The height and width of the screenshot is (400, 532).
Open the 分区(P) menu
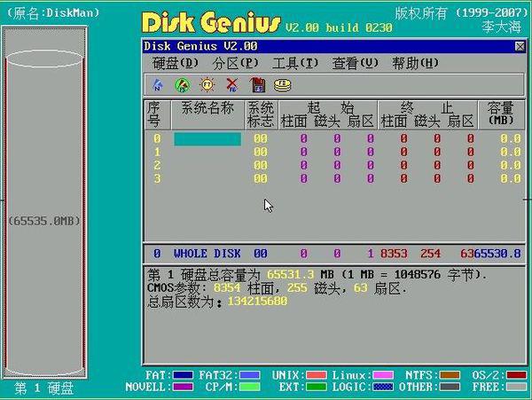click(235, 64)
